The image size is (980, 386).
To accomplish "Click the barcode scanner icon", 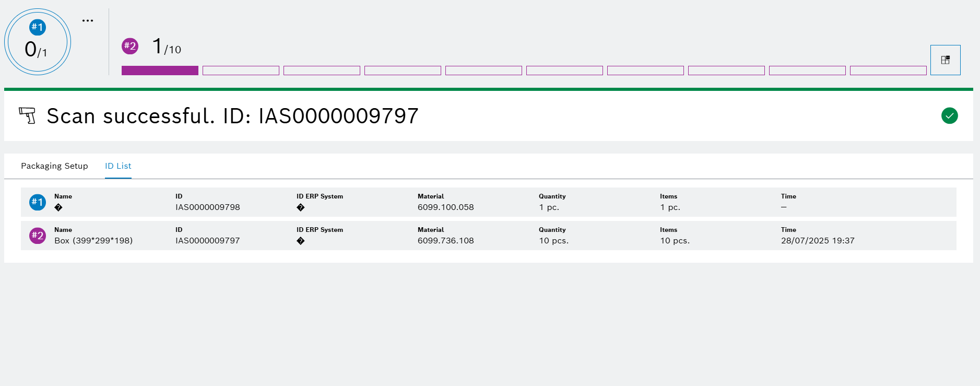I will click(x=28, y=115).
